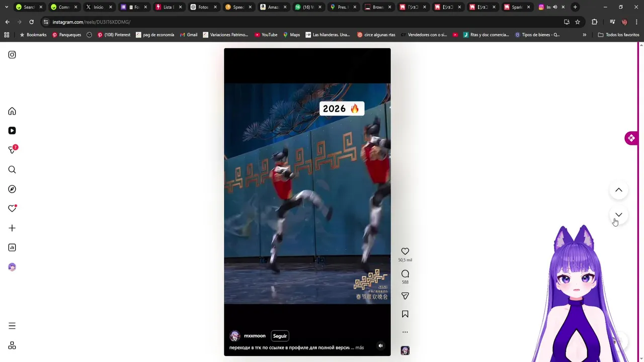The image size is (644, 362).
Task: Switch to the 'Lista' tab
Action: coord(169,7)
